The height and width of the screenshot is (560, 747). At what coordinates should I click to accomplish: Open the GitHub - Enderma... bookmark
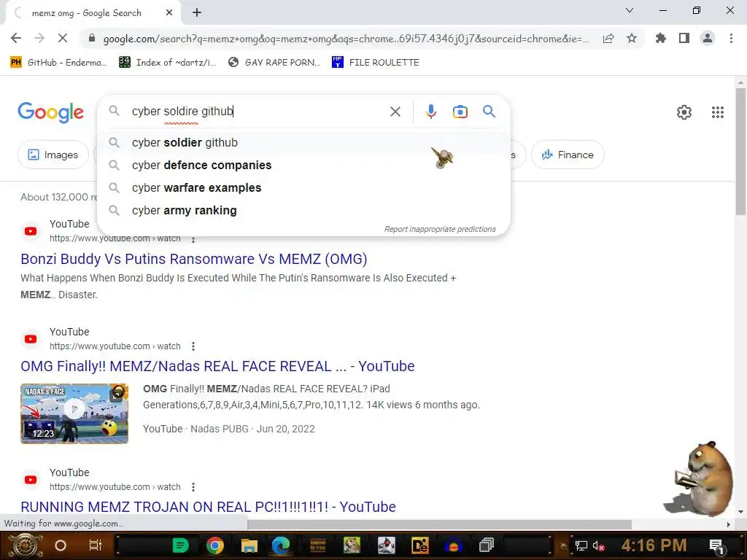(x=58, y=63)
